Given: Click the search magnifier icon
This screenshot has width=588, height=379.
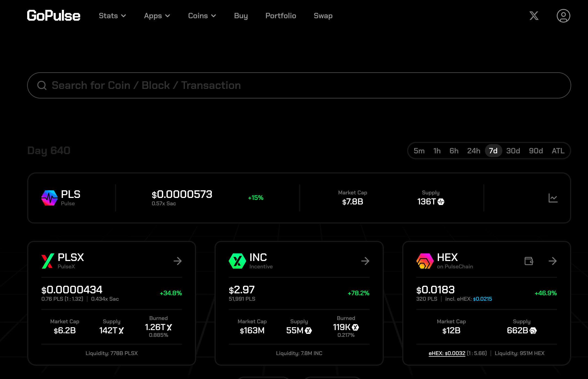Looking at the screenshot, I should (x=42, y=85).
